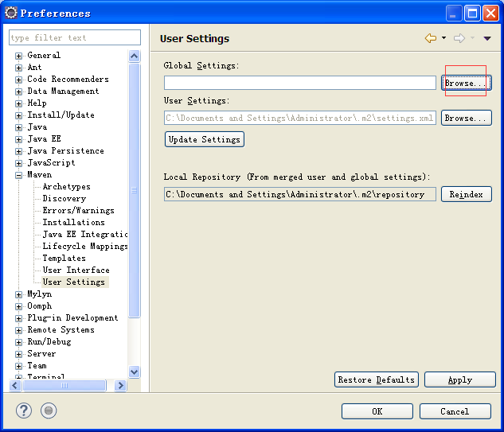Select Errors/Warnings under Maven
This screenshot has width=504, height=432.
79,210
